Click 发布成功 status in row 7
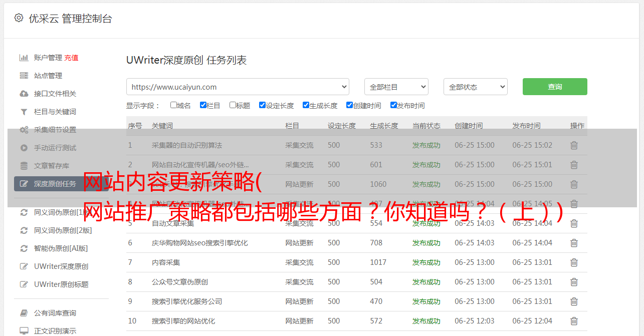Screen dimensions: 644x336 (426, 262)
